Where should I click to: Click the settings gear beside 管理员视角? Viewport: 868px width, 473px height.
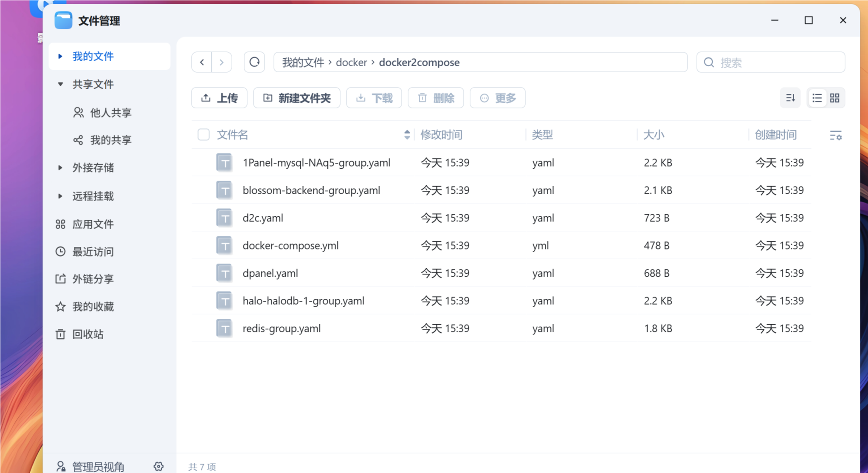click(158, 466)
